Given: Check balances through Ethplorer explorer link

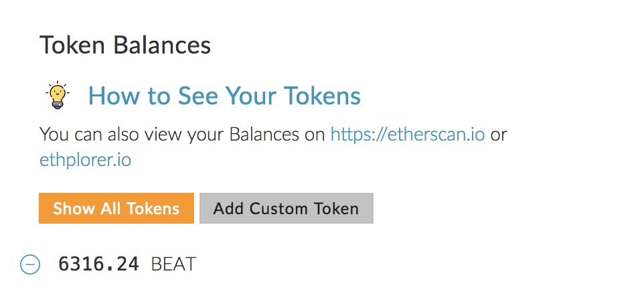Looking at the screenshot, I should pos(85,160).
